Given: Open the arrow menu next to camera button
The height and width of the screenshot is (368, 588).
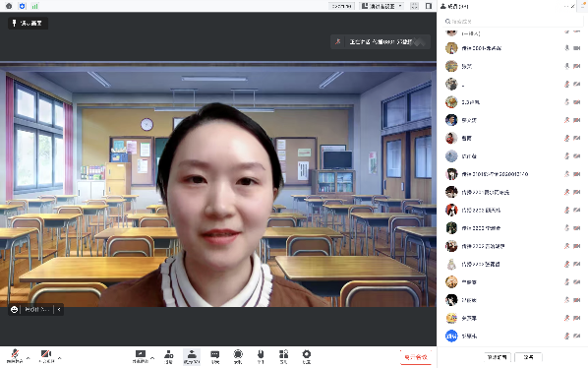Looking at the screenshot, I should [x=60, y=358].
